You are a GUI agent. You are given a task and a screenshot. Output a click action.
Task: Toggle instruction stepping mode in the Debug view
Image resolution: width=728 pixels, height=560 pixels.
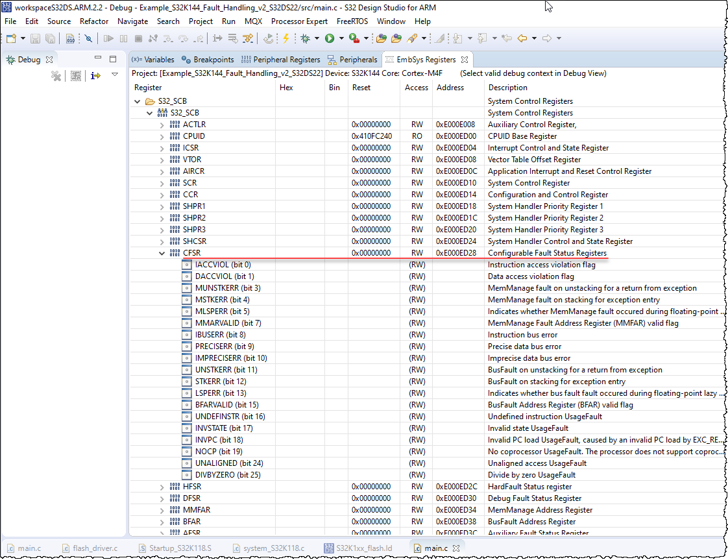tap(95, 76)
